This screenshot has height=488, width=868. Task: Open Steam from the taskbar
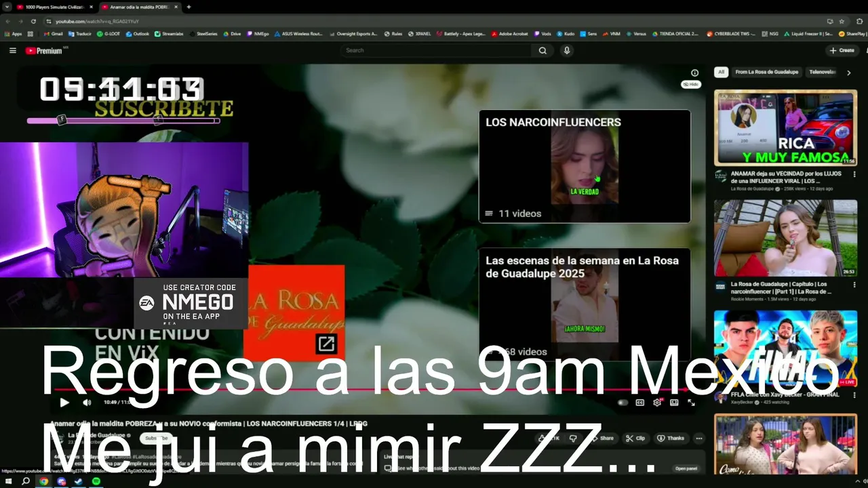click(78, 481)
